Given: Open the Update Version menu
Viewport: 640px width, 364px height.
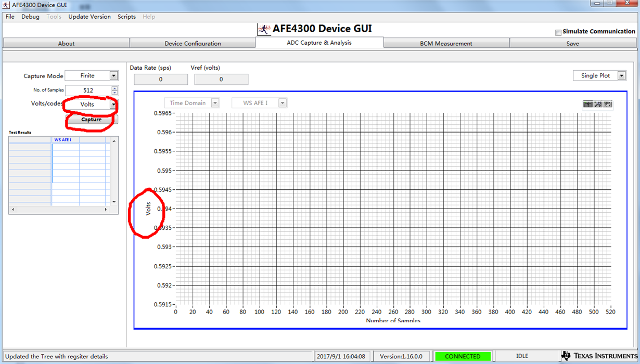Looking at the screenshot, I should pyautogui.click(x=89, y=17).
